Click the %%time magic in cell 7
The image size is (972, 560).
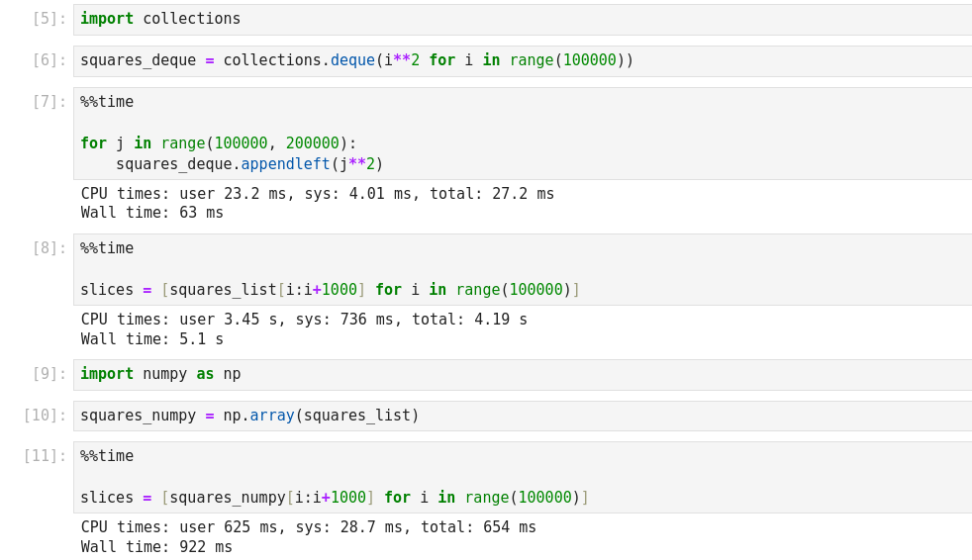coord(107,102)
